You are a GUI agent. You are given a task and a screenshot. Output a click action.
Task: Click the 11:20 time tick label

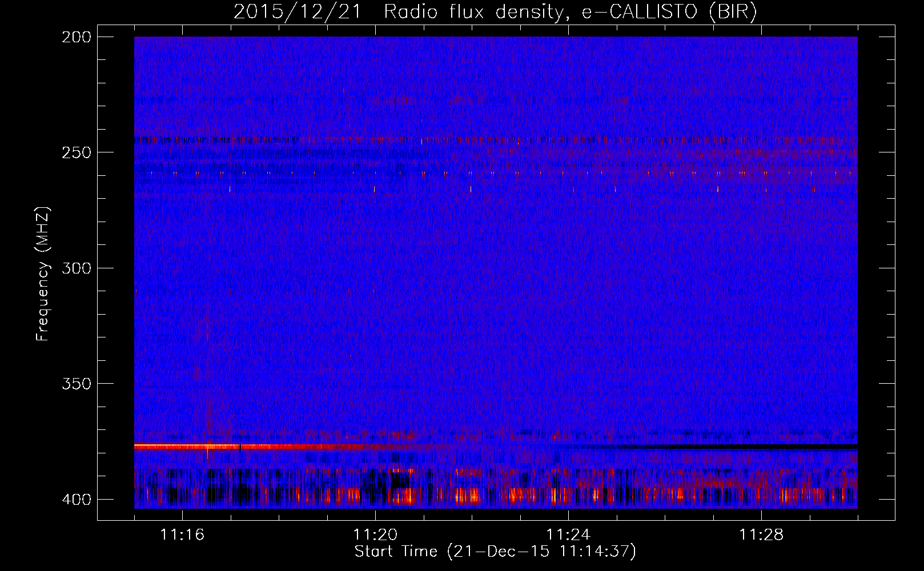point(375,535)
